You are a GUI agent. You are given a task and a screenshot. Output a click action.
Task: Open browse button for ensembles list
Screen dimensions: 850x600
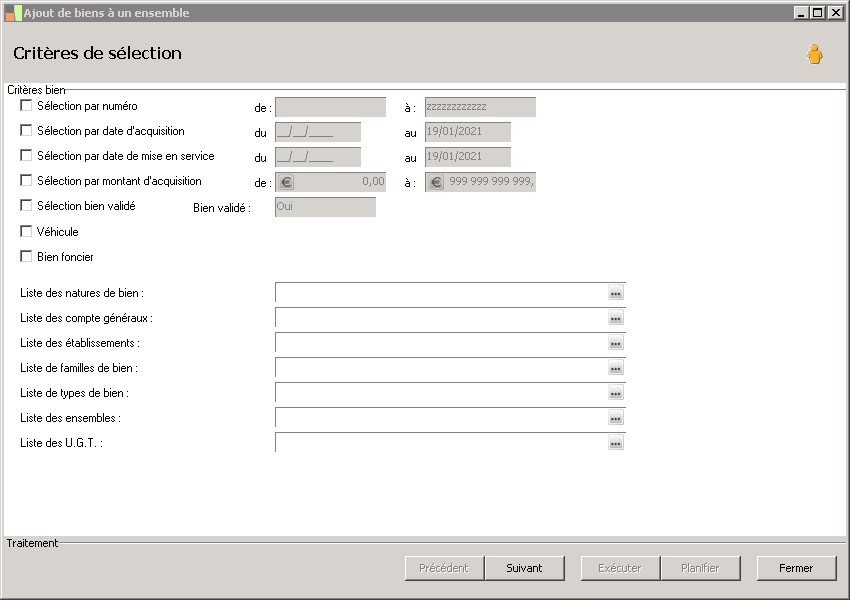pyautogui.click(x=616, y=418)
